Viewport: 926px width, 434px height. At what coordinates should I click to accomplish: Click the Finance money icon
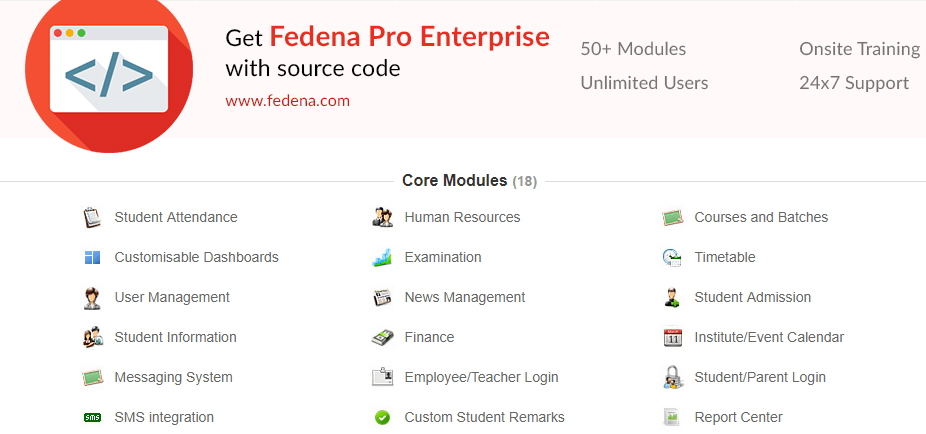tap(383, 337)
